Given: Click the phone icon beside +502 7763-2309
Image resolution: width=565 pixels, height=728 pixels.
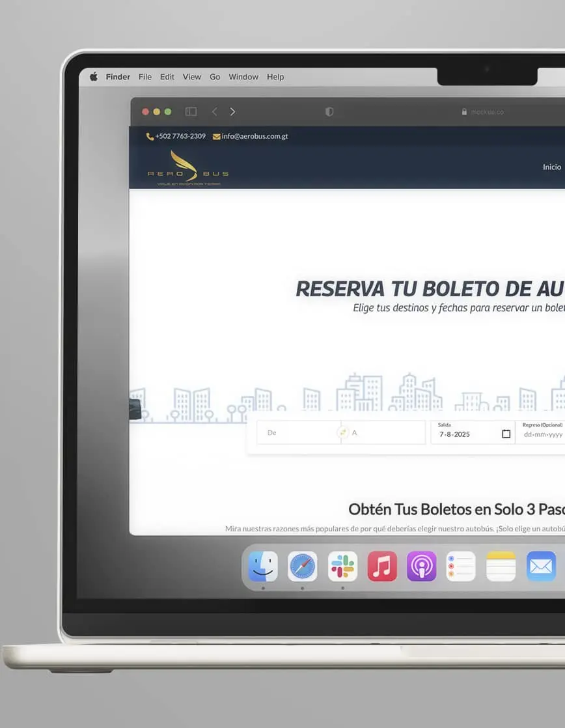Looking at the screenshot, I should (150, 136).
